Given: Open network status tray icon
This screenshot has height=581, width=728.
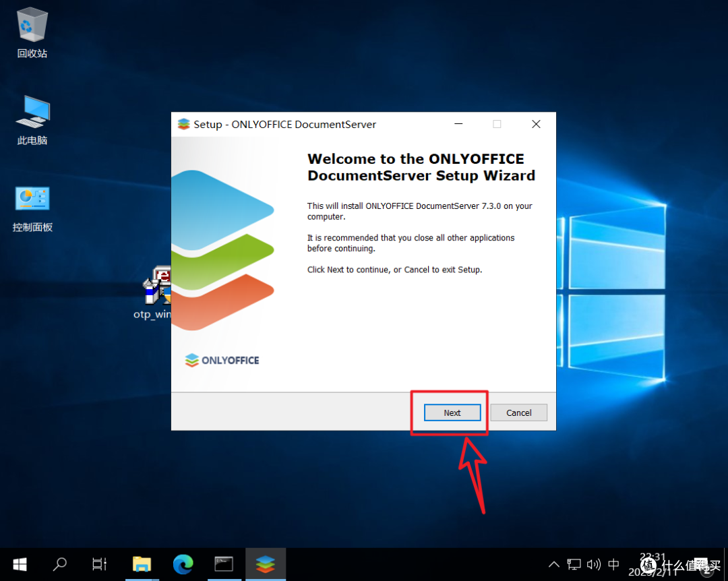Looking at the screenshot, I should 574,564.
